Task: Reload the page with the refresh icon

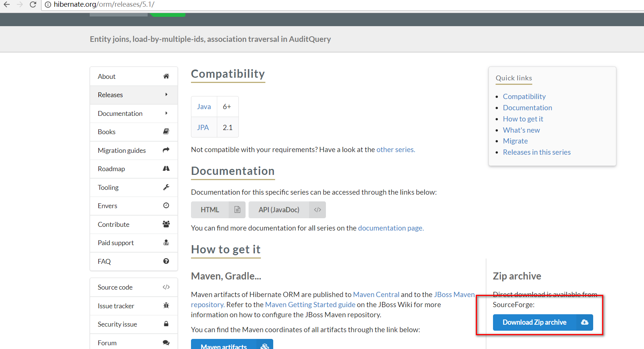Action: coord(33,4)
